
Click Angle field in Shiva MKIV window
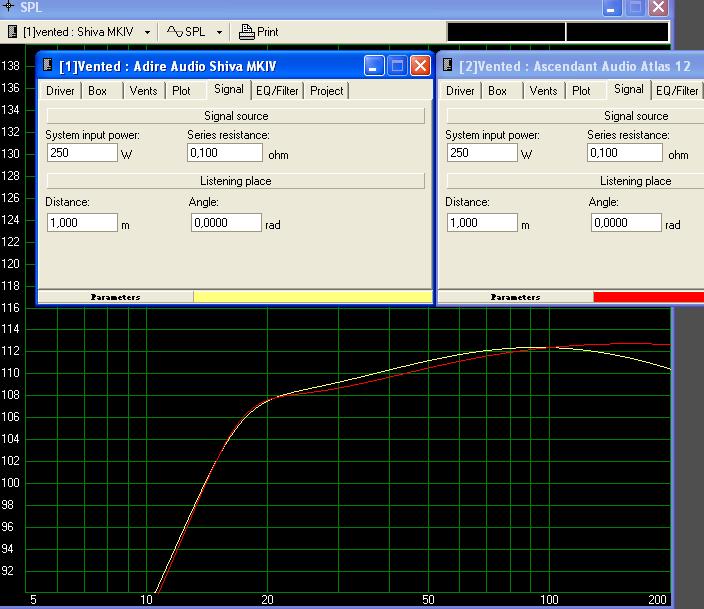tap(226, 223)
